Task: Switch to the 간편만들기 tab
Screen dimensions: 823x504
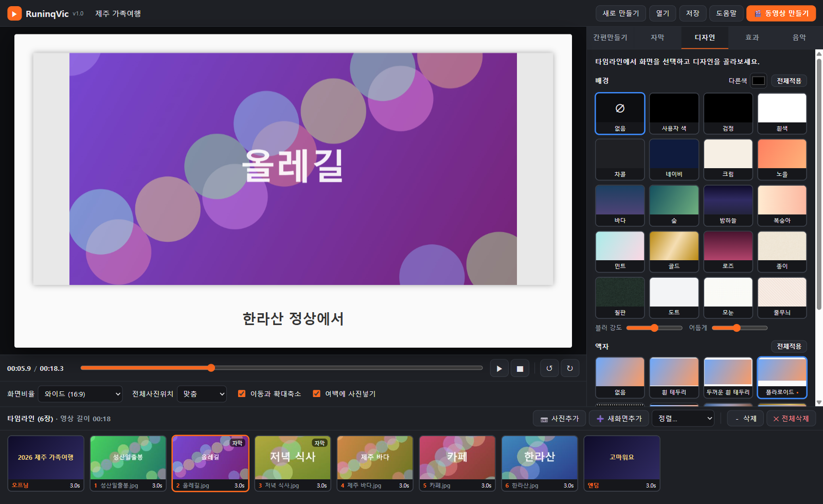Action: [x=610, y=38]
